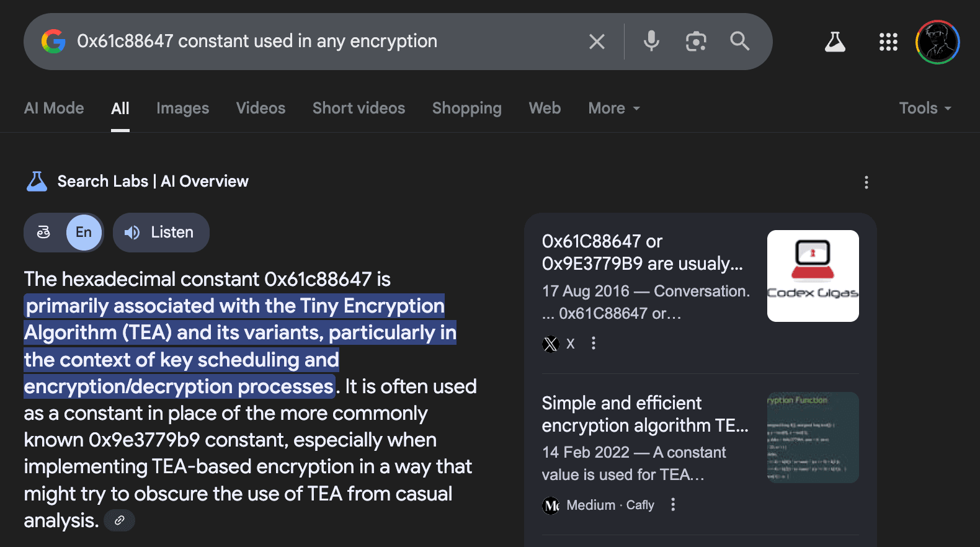Click the encryption function code thumbnail
Viewport: 980px width, 547px height.
click(x=813, y=437)
